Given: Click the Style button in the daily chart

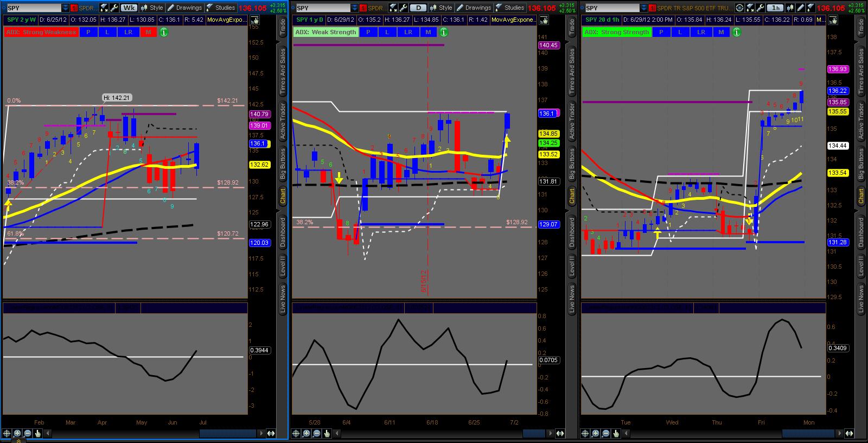Looking at the screenshot, I should pyautogui.click(x=441, y=8).
